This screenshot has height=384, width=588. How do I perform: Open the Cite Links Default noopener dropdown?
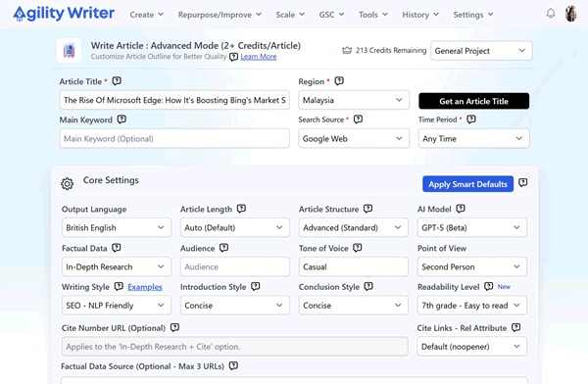[472, 347]
